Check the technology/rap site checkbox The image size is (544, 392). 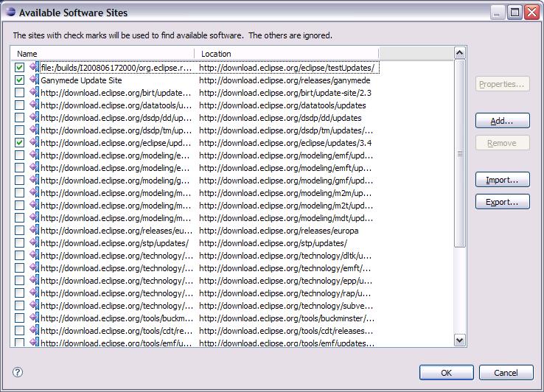coord(19,293)
